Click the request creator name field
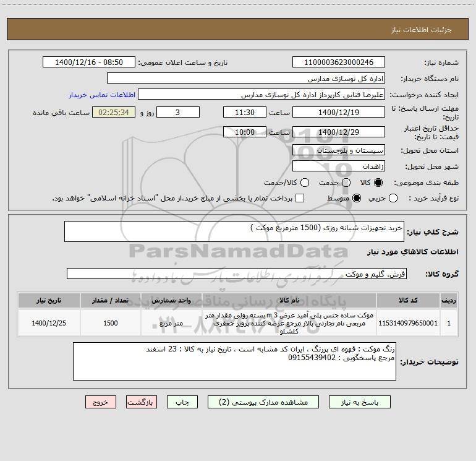Image resolution: width=476 pixels, height=461 pixels. tap(261, 94)
